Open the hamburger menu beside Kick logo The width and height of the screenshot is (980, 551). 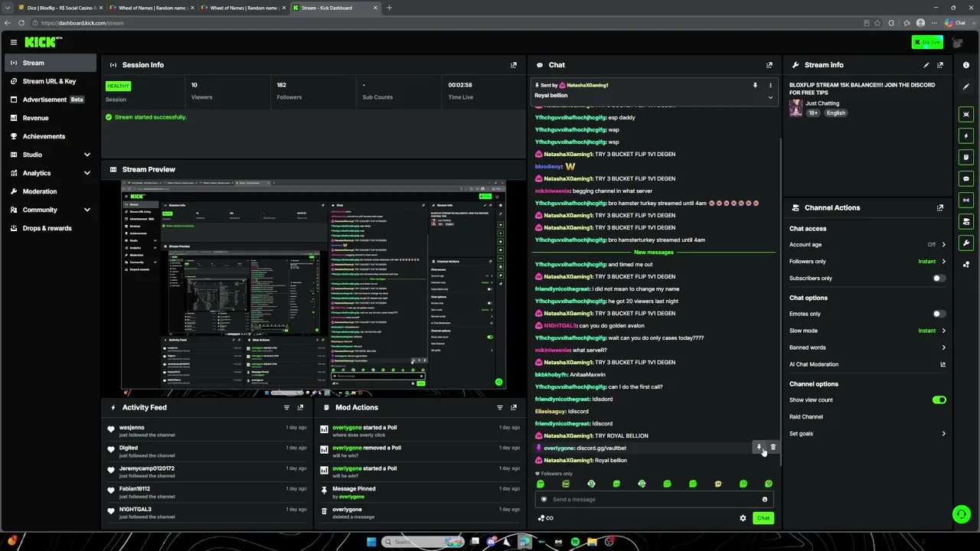[x=13, y=42]
